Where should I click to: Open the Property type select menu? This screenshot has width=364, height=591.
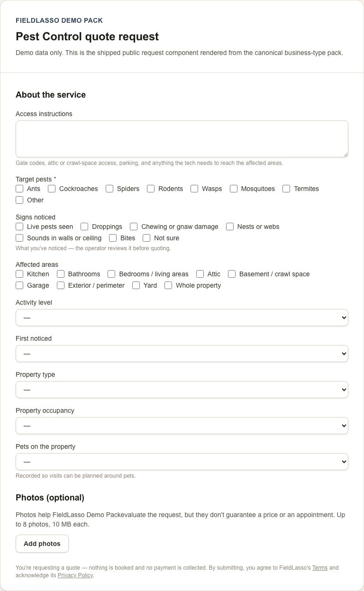182,390
